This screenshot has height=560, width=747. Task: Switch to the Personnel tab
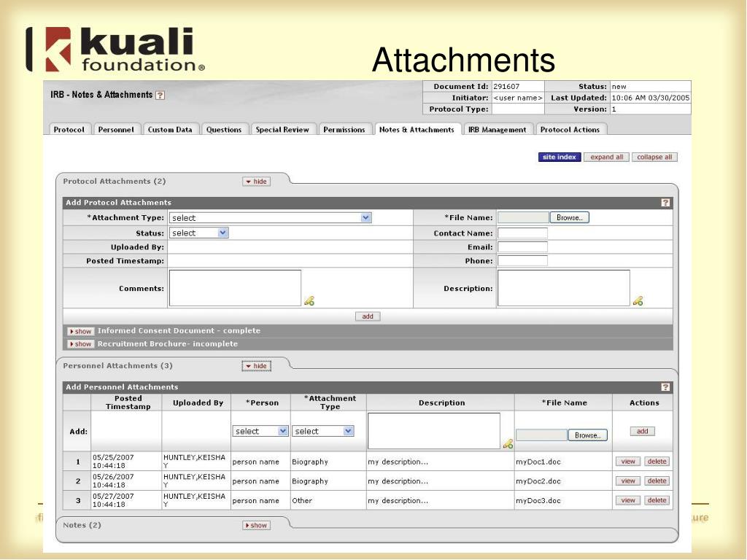(116, 130)
